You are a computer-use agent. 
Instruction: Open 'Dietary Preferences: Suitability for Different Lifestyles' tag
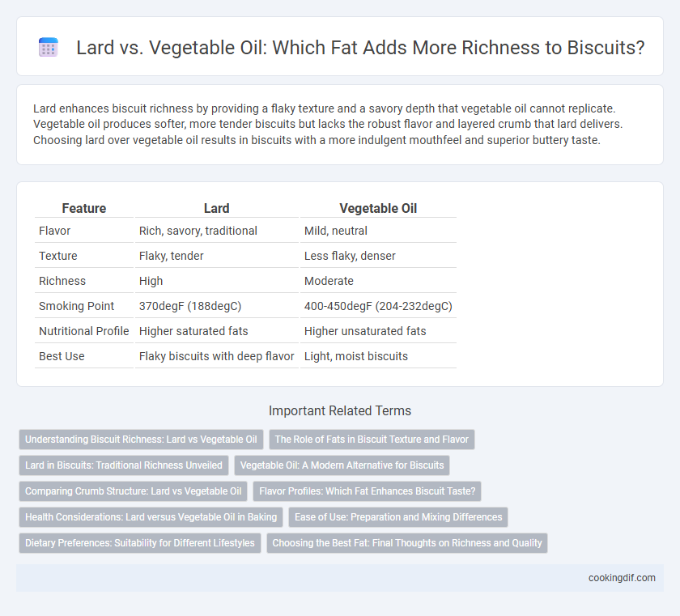pos(139,542)
